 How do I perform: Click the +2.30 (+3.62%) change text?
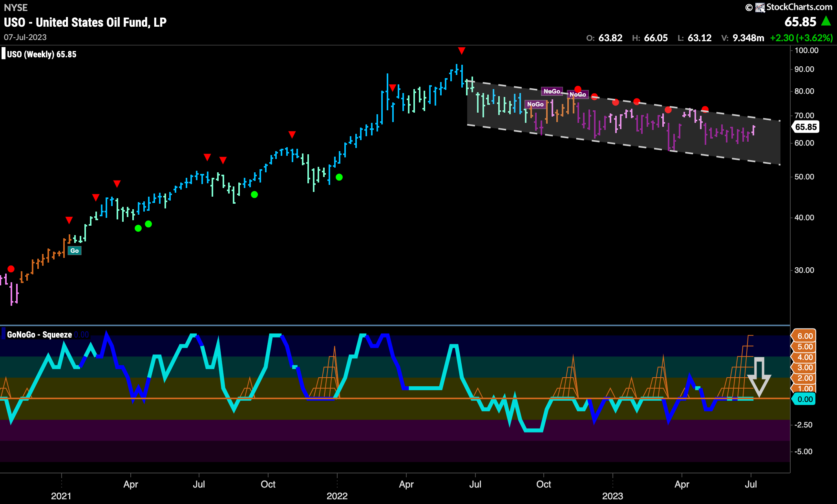coord(801,38)
